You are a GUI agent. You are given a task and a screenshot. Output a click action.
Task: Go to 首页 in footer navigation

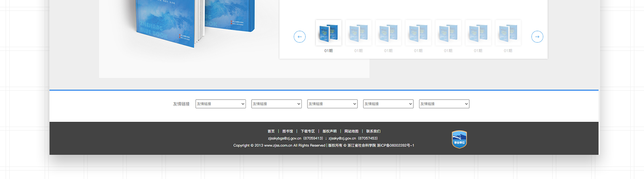click(x=271, y=131)
